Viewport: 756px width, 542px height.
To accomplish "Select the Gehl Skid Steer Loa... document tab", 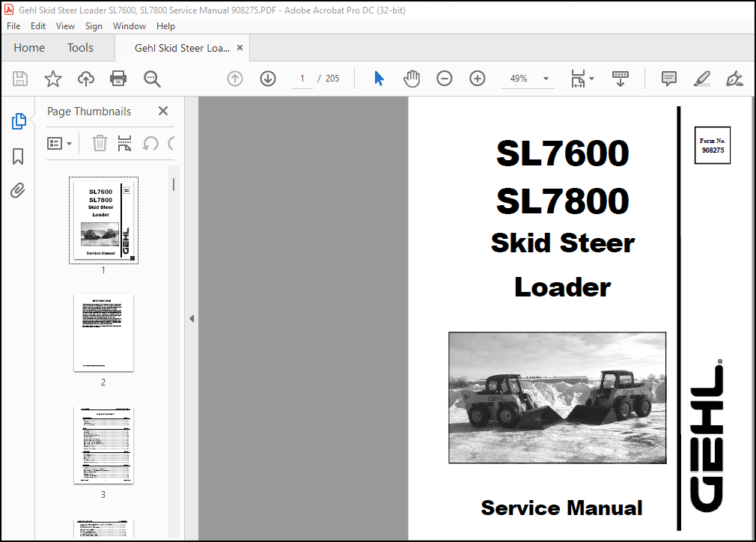I will (x=182, y=48).
